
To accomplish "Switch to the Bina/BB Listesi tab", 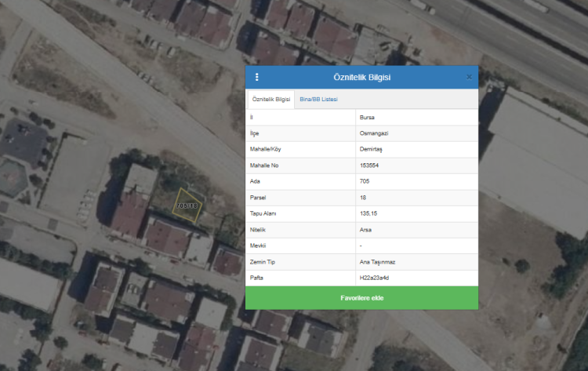I will point(318,100).
